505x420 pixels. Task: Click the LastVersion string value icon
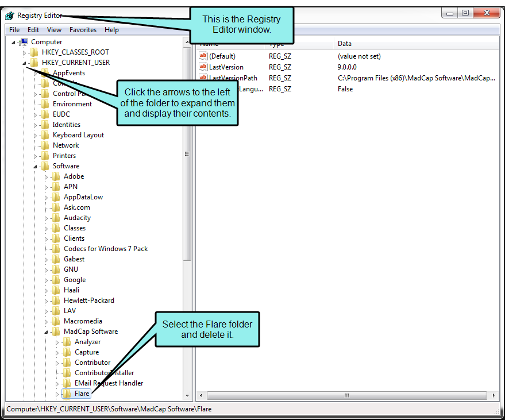(203, 67)
